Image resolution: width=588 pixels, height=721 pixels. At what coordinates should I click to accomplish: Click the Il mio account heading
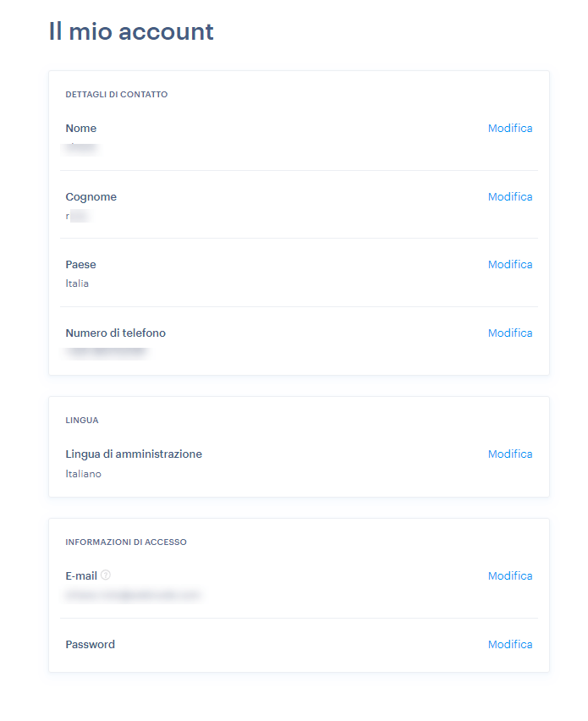tap(131, 31)
